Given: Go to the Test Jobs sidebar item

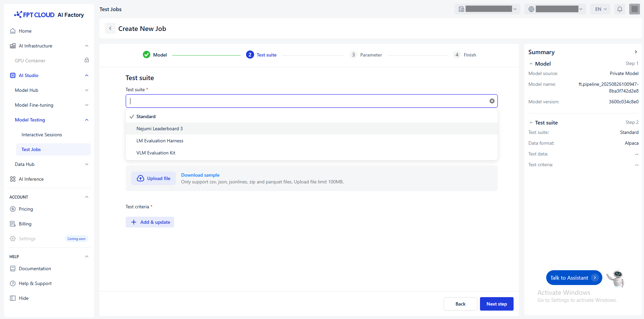Looking at the screenshot, I should (31, 149).
